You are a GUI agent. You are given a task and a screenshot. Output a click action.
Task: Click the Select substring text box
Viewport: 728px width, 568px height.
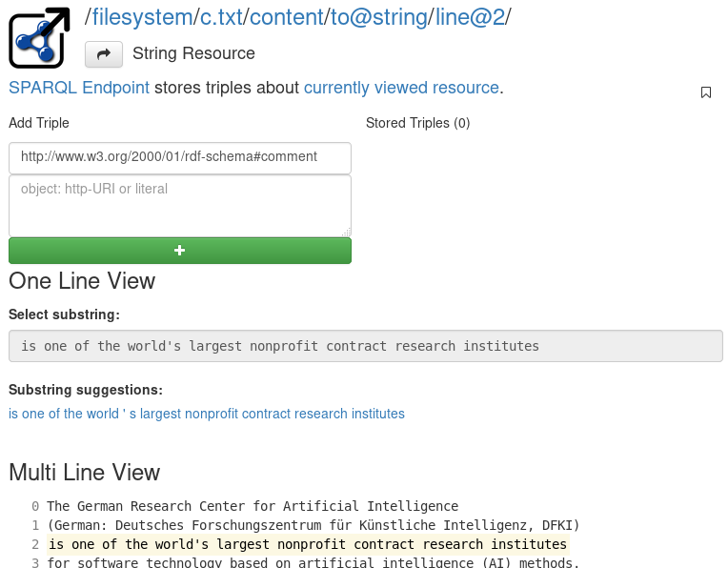point(366,346)
